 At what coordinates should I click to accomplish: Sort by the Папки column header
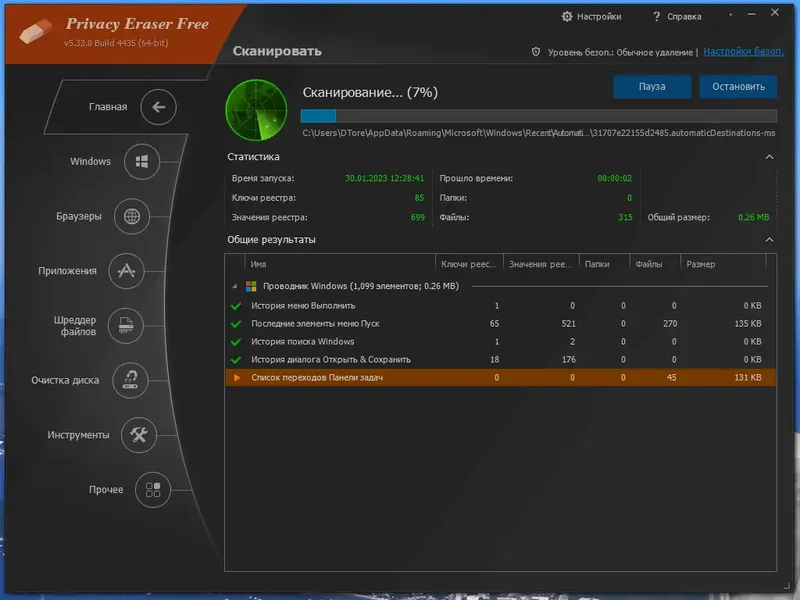(604, 264)
